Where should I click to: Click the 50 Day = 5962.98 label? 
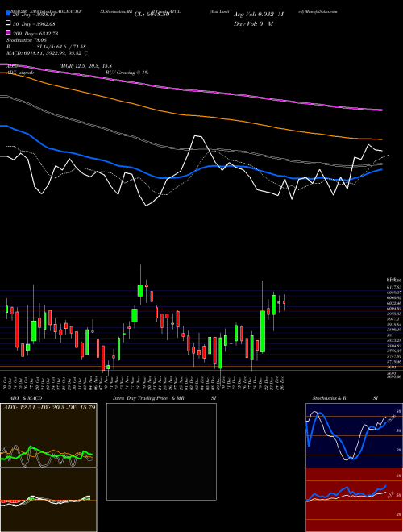[x=34, y=24]
